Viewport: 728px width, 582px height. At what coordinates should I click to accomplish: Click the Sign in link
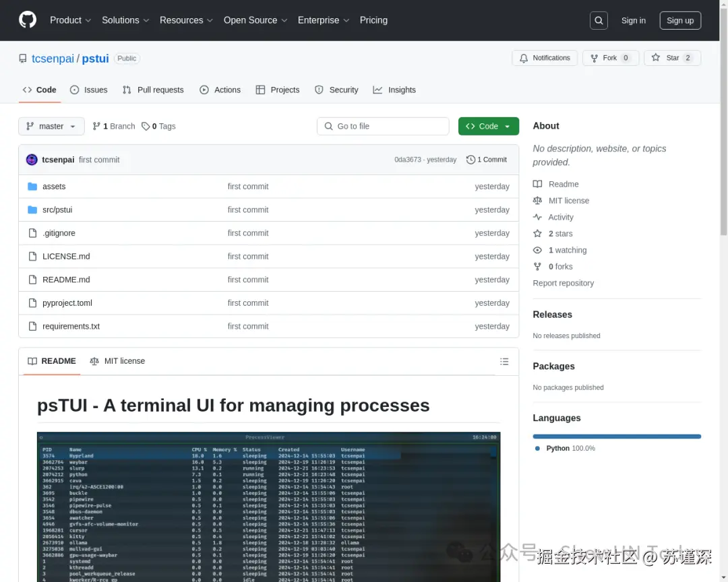633,20
